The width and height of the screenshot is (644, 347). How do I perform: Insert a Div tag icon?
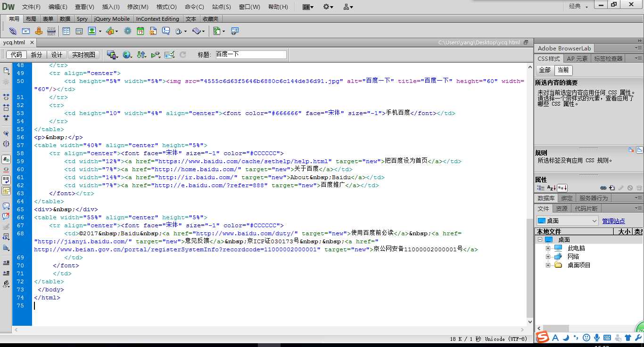[x=79, y=31]
